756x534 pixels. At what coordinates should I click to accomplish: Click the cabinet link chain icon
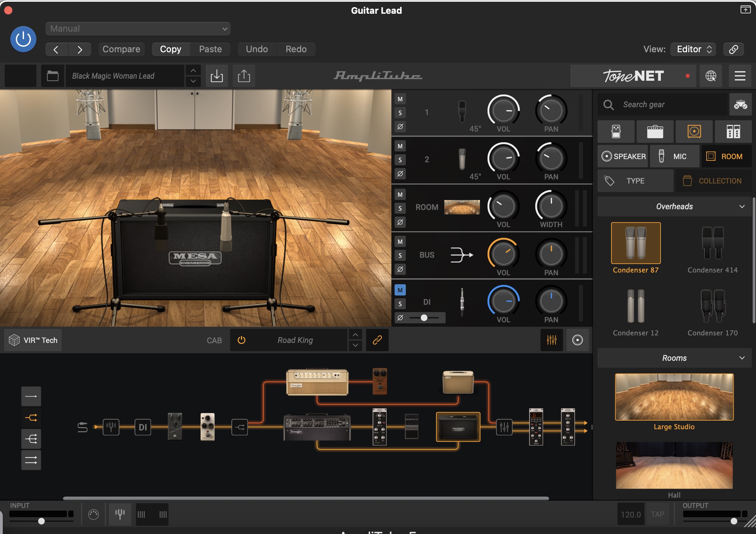pyautogui.click(x=377, y=340)
